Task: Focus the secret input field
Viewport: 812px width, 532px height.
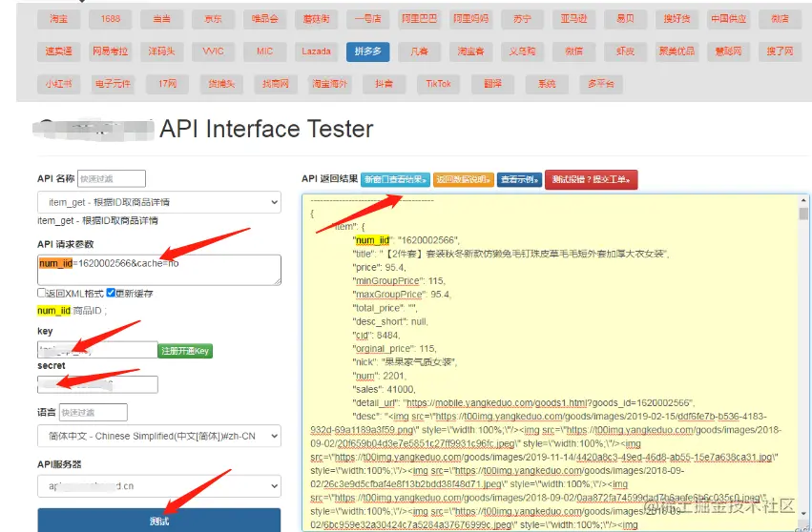Action: tap(97, 384)
